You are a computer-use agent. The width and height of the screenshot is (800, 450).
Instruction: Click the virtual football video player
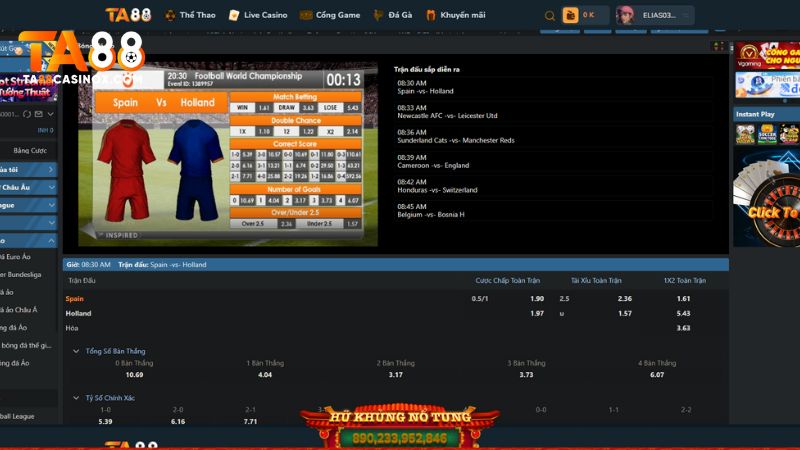[228, 154]
